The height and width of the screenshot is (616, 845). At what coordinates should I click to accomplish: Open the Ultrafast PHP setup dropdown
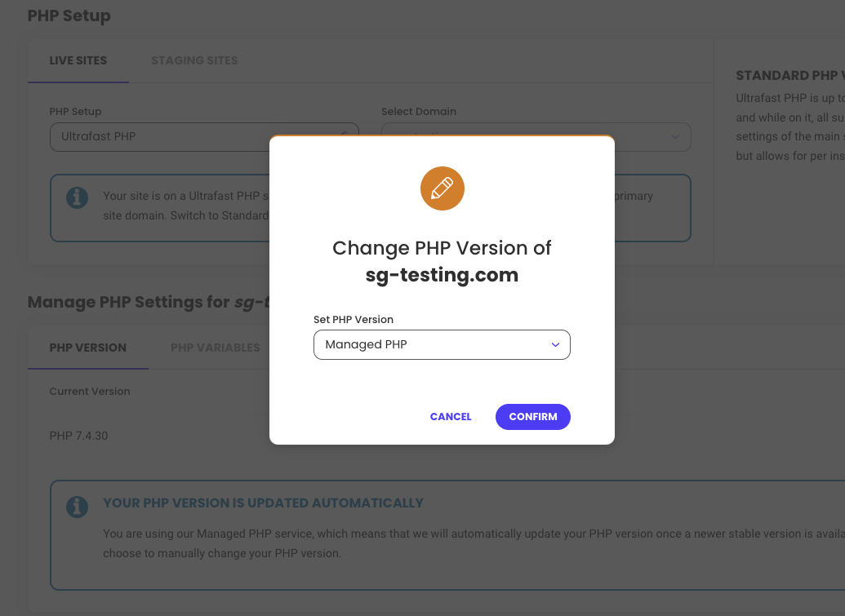[204, 136]
